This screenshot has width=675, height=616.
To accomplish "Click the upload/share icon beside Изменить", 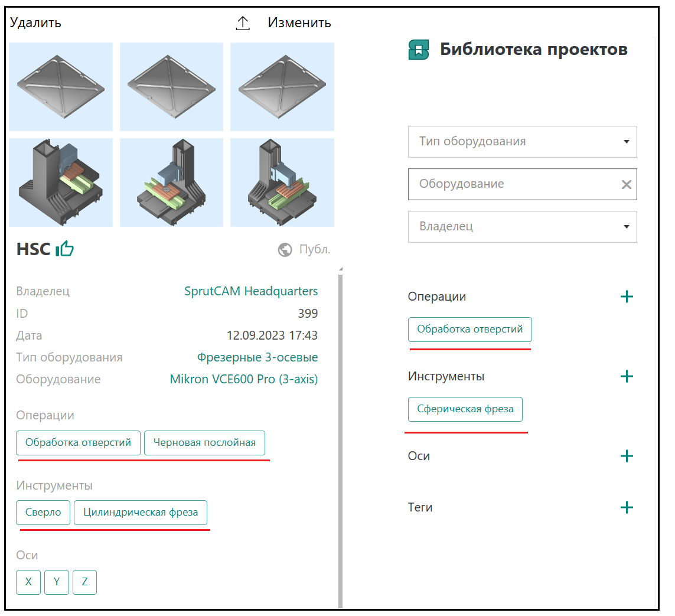I will (243, 23).
